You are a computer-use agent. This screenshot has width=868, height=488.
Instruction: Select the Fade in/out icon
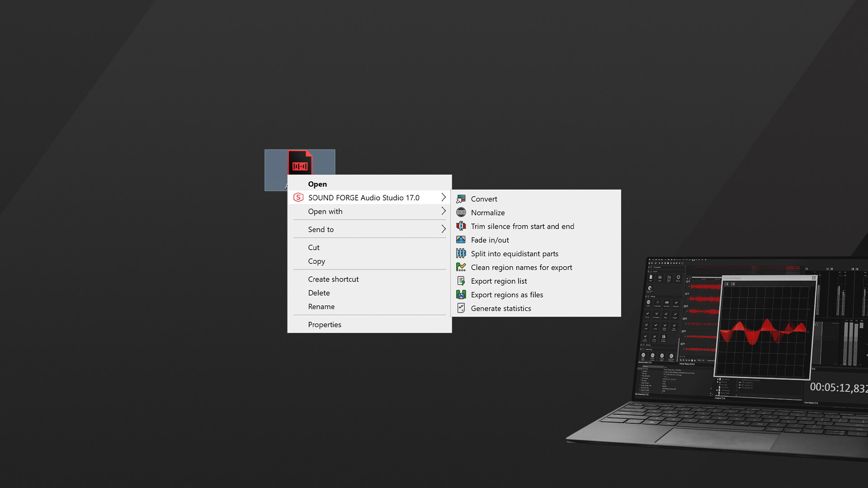[x=461, y=240]
